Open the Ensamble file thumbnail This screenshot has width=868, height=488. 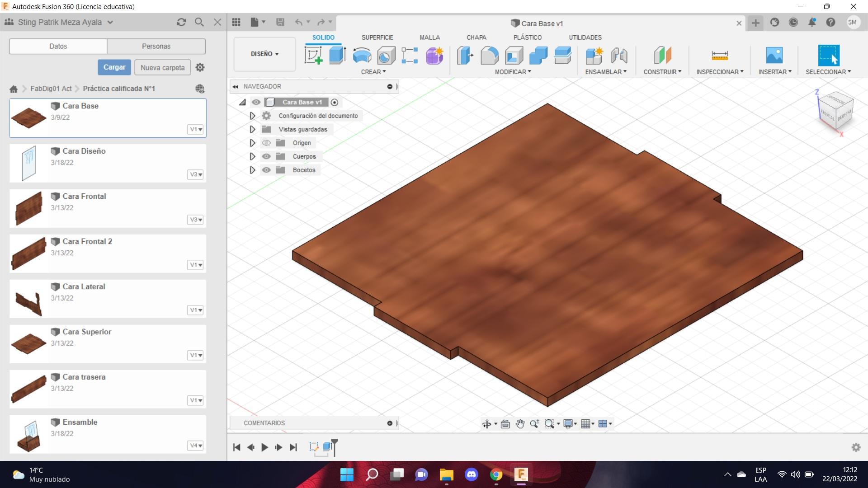(x=29, y=434)
